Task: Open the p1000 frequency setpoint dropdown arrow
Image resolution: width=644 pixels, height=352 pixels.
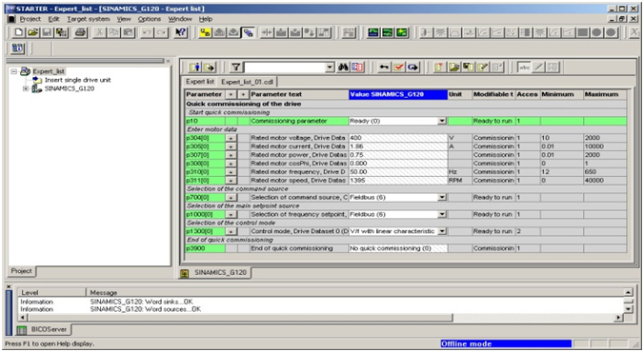Action: point(442,214)
